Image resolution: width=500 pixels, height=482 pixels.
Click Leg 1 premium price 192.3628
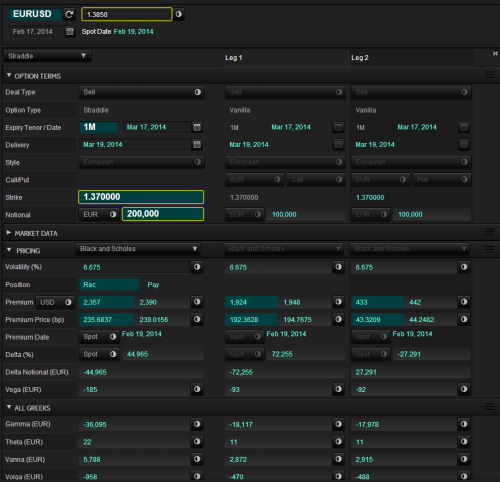tap(252, 320)
